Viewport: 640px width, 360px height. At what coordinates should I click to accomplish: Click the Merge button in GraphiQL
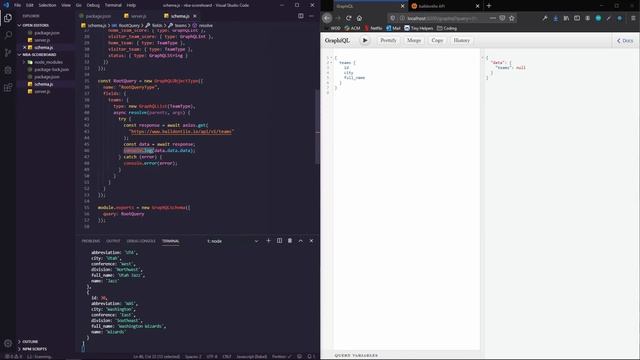(414, 40)
